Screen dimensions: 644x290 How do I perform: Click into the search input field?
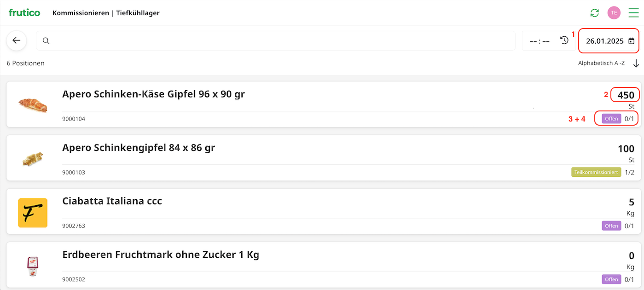[x=276, y=41]
